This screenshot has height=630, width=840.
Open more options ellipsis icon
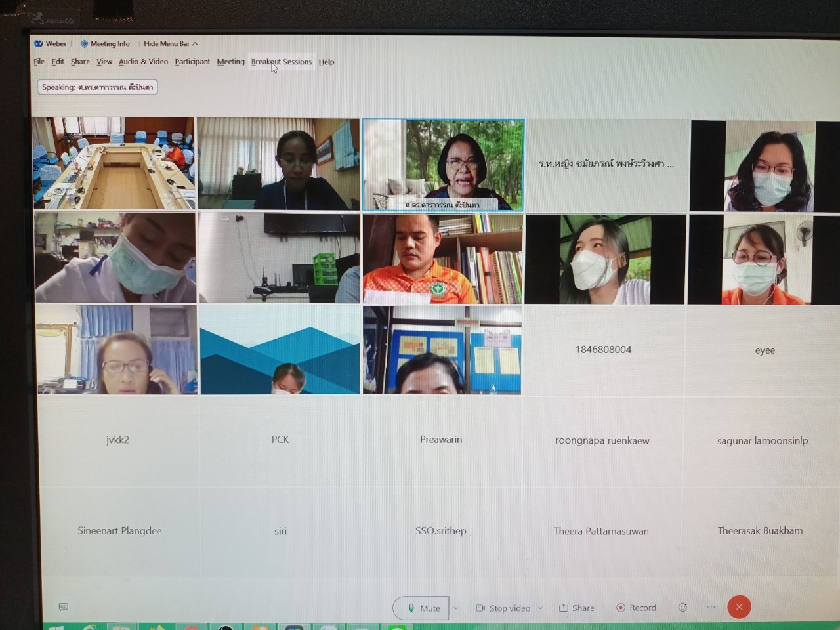pyautogui.click(x=711, y=608)
